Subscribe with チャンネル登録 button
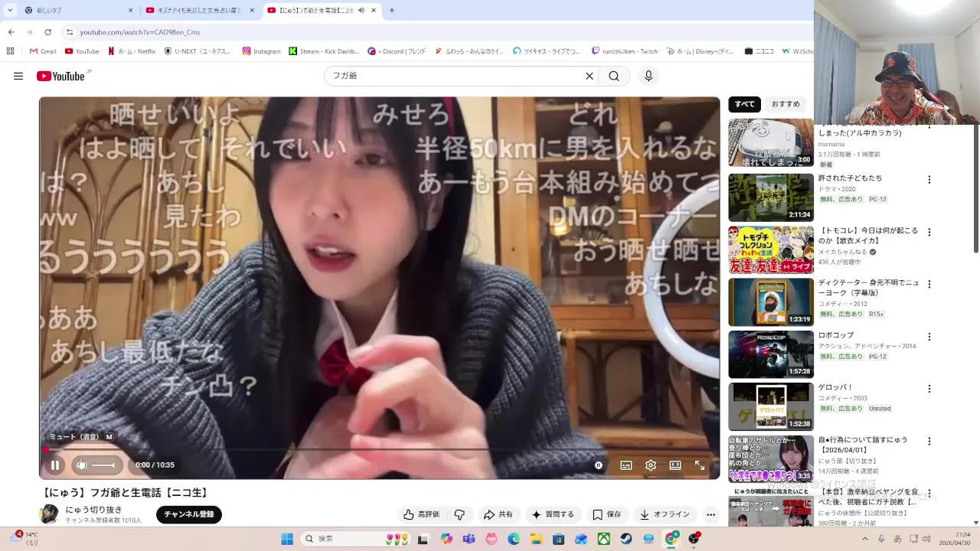The height and width of the screenshot is (551, 980). point(189,514)
